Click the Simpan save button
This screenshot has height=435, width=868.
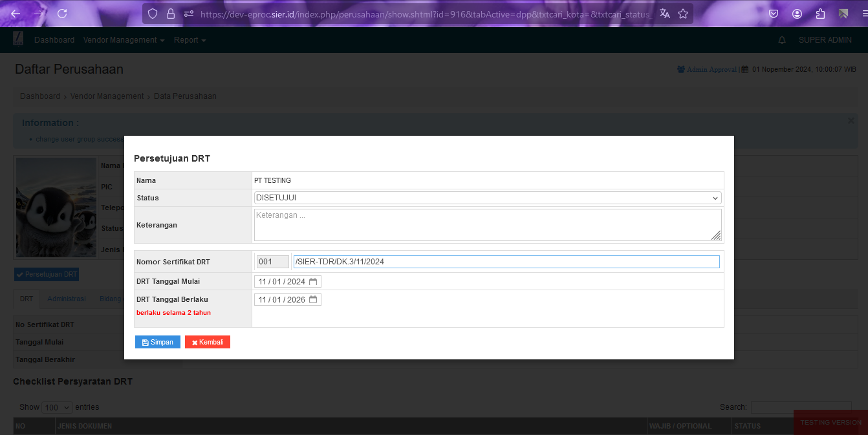[x=158, y=342]
